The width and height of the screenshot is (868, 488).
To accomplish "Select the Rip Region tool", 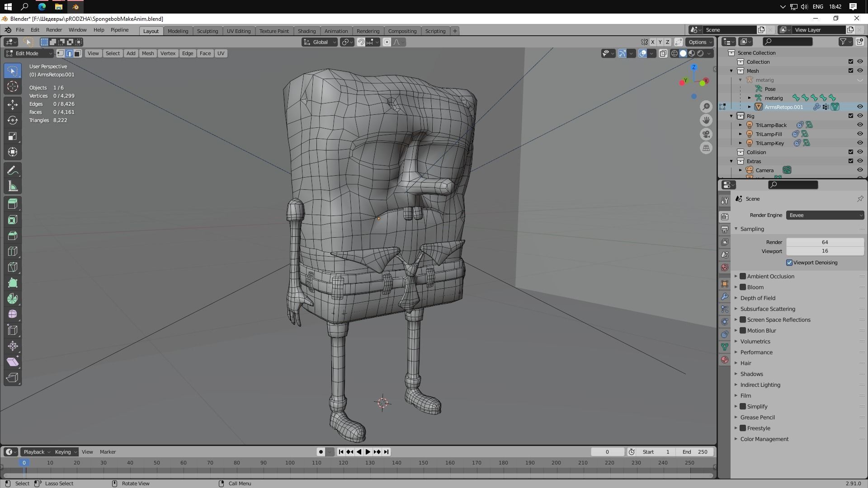I will [13, 378].
